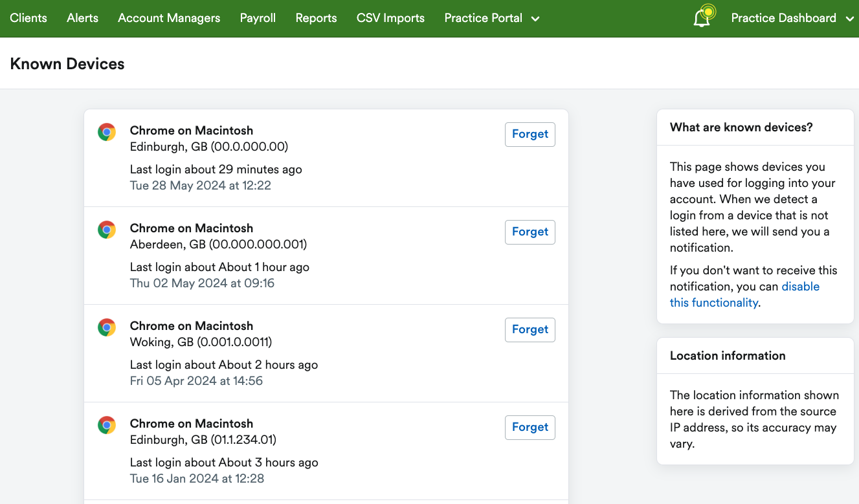The height and width of the screenshot is (504, 859).
Task: Go to the Alerts page
Action: pyautogui.click(x=82, y=18)
